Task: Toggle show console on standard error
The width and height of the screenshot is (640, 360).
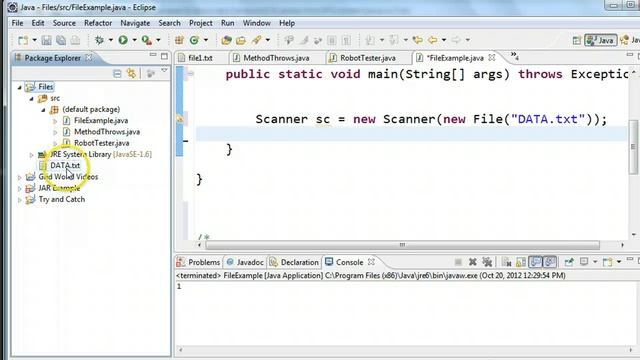Action: click(x=550, y=262)
